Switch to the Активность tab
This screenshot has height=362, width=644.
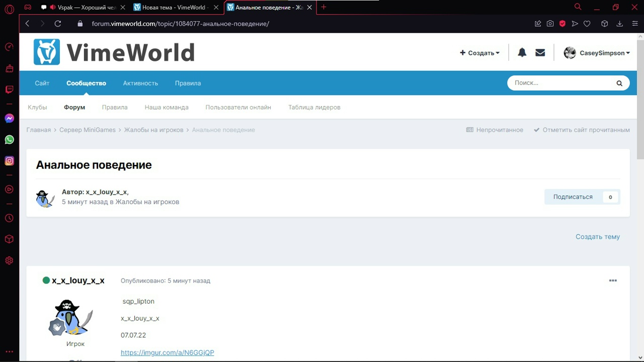coord(140,83)
